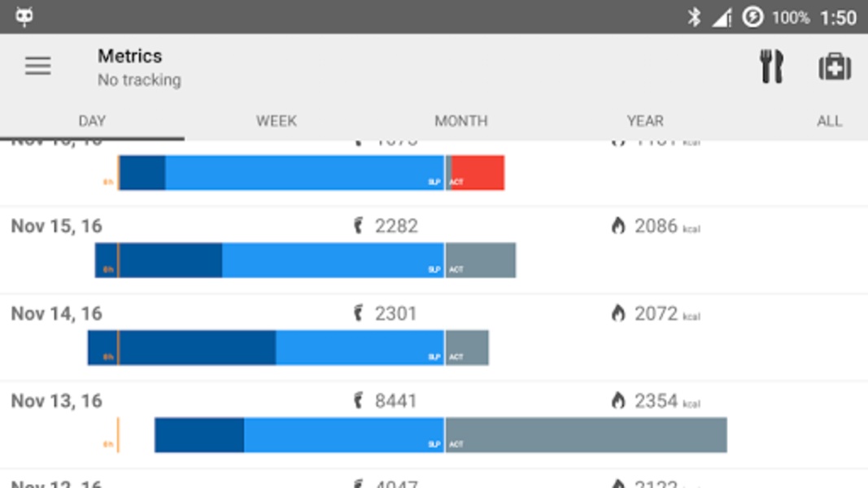
Task: Tap the Nov 13 gray activity bar
Action: click(587, 435)
